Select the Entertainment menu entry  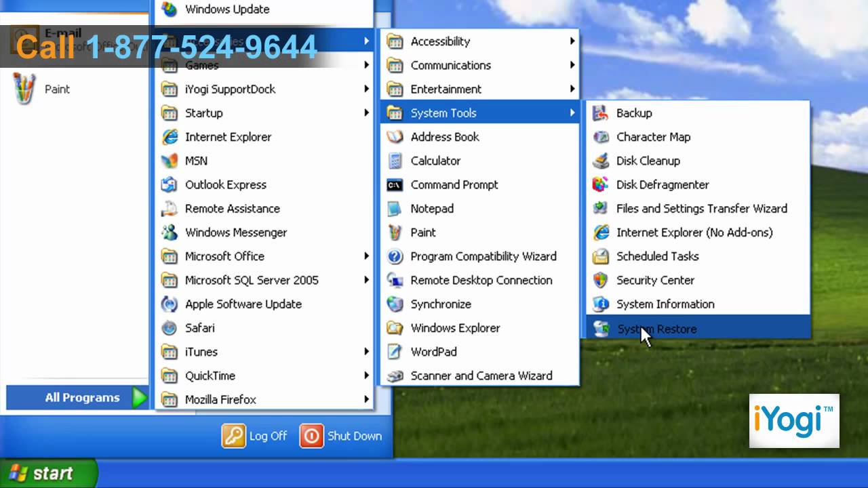click(x=480, y=89)
